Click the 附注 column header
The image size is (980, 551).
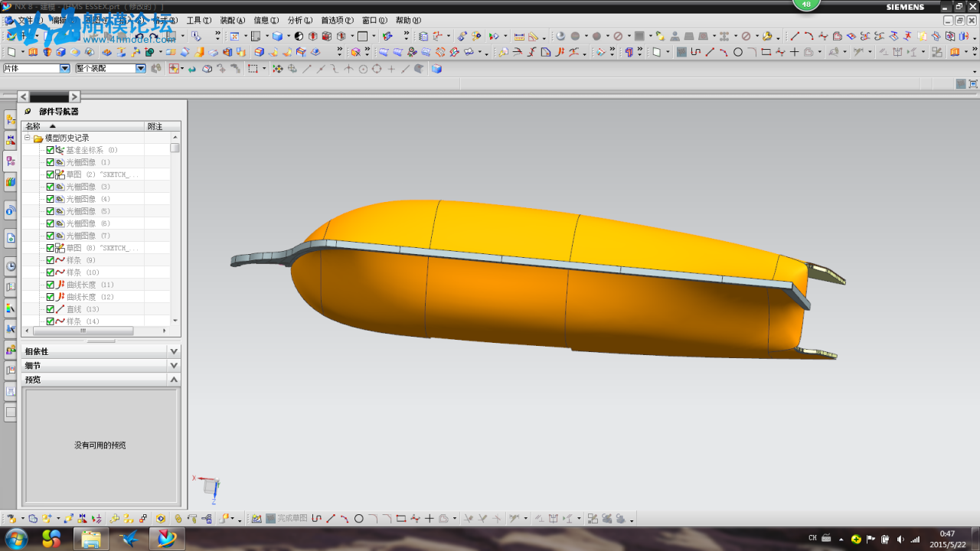pyautogui.click(x=163, y=126)
